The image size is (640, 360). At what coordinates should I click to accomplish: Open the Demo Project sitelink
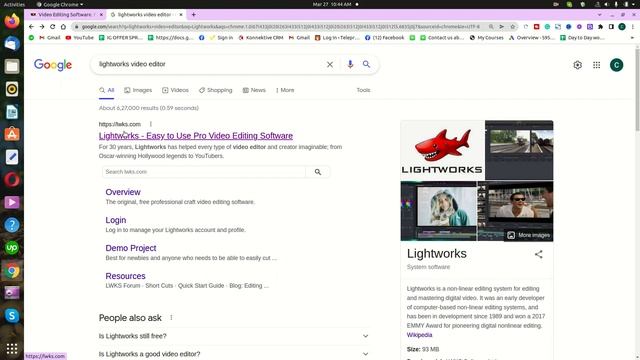coord(131,248)
